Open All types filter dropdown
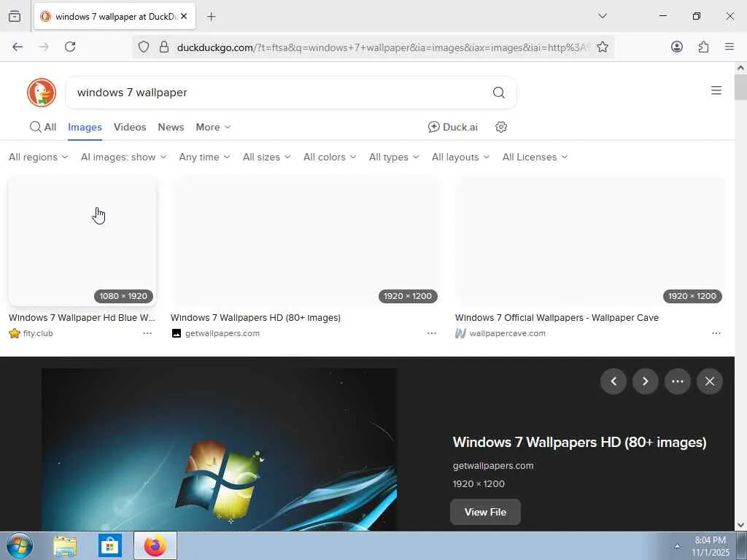The height and width of the screenshot is (560, 747). pos(394,157)
